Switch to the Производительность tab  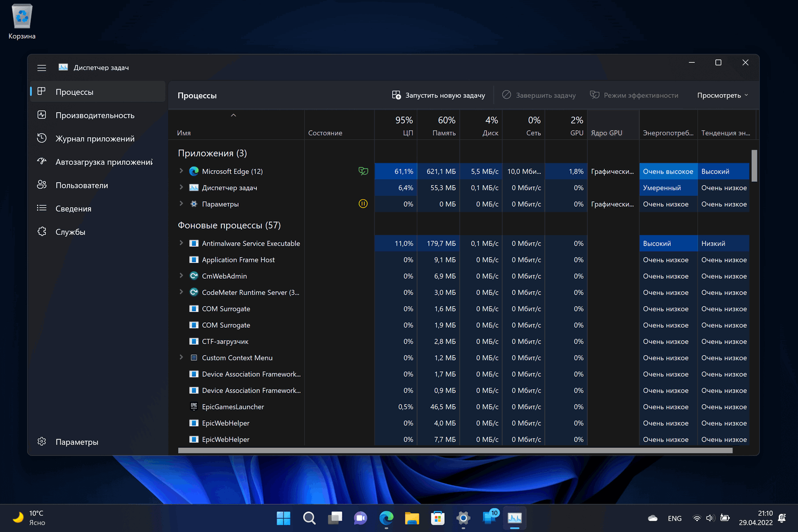pos(95,115)
